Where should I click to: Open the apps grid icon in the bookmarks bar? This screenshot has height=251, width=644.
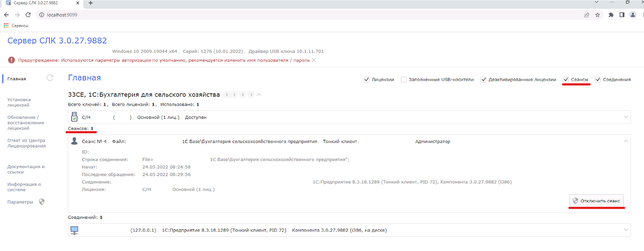point(6,25)
